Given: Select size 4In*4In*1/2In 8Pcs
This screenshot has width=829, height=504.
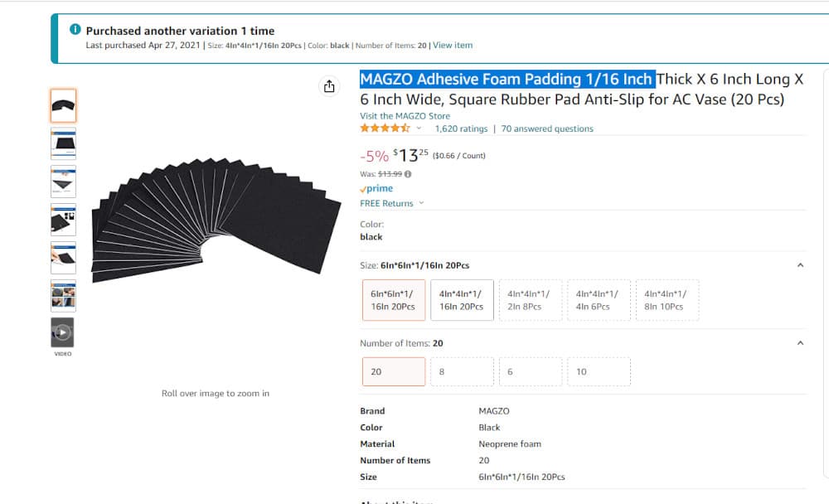Looking at the screenshot, I should point(531,300).
